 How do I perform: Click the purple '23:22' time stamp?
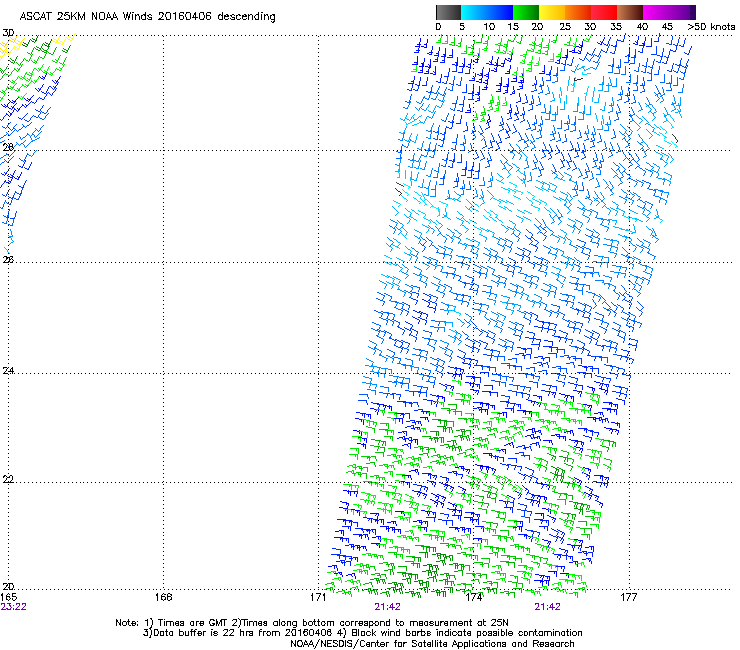(x=14, y=607)
